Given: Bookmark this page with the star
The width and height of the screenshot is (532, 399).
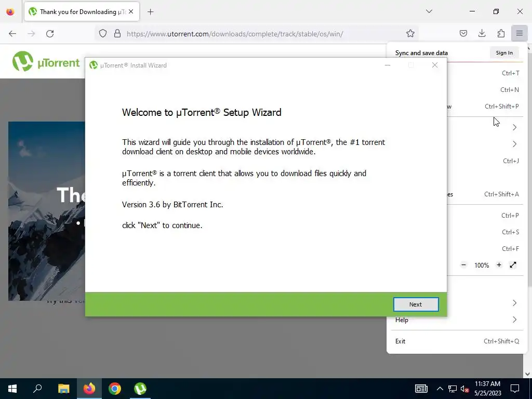Looking at the screenshot, I should (x=410, y=34).
